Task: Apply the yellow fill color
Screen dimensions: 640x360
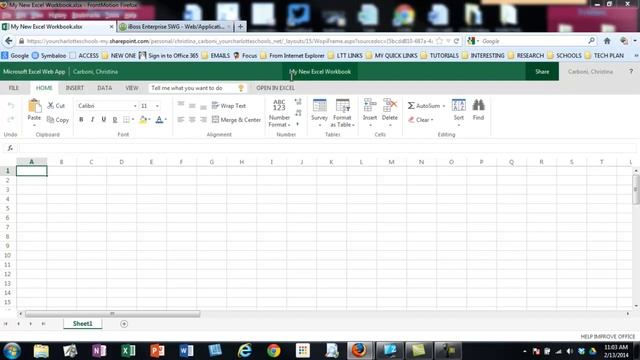Action: tap(142, 120)
